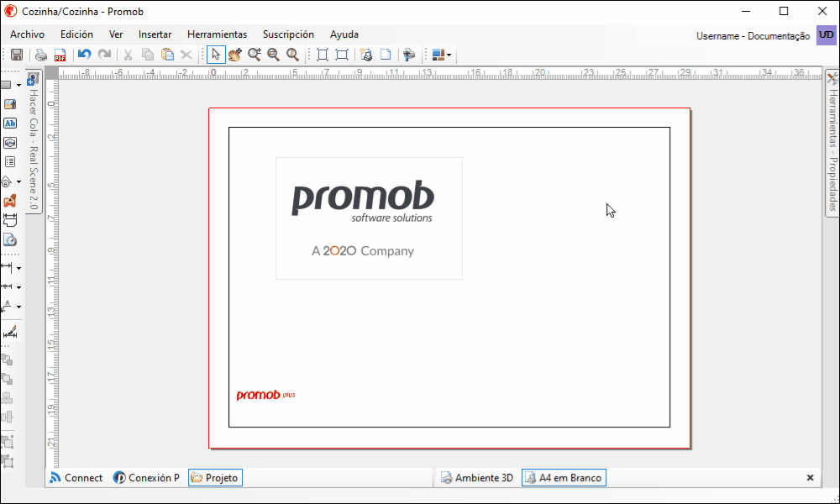
Task: Click the printer icon with the star
Action: point(366,55)
